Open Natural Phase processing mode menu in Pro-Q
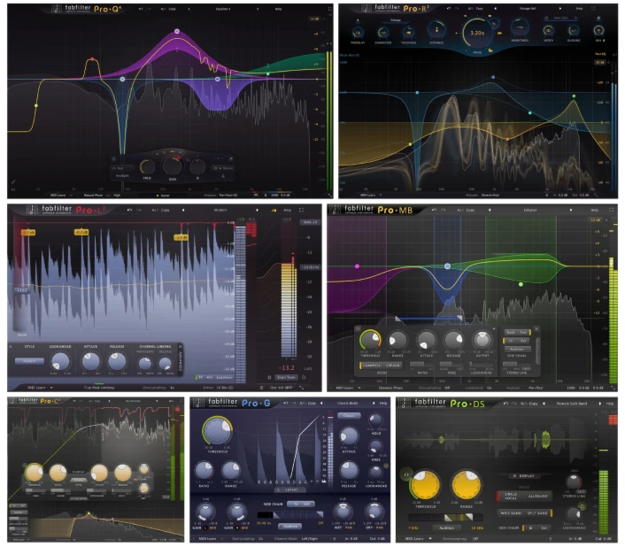The image size is (625, 547). (x=93, y=195)
